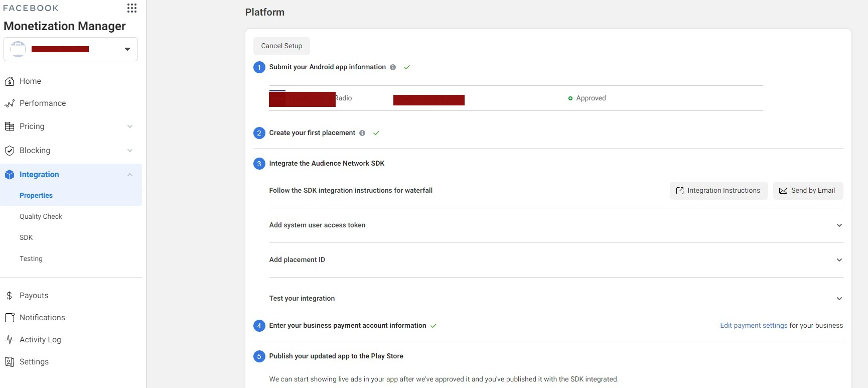Click the Notifications icon in sidebar

click(x=10, y=318)
